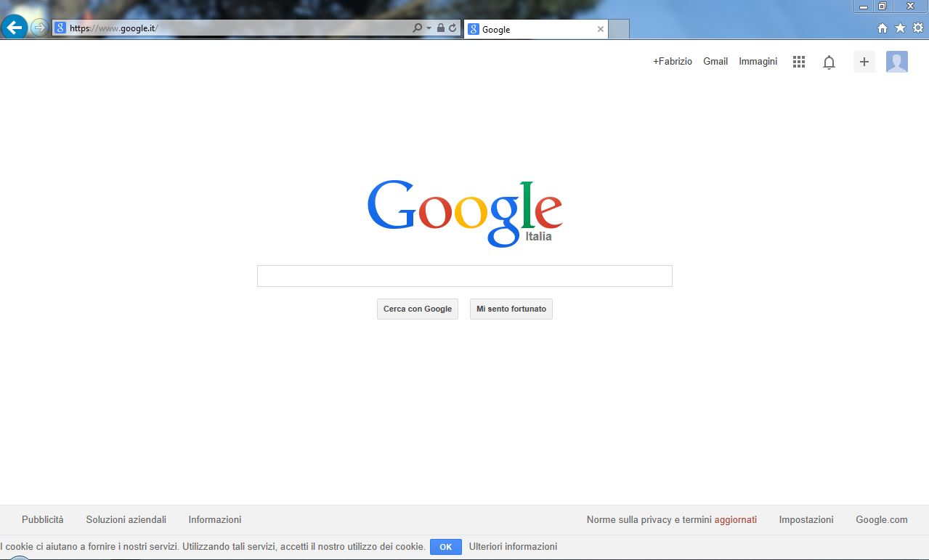Open a new tab using the blank tab button
Screen dimensions: 929x560
click(x=619, y=29)
